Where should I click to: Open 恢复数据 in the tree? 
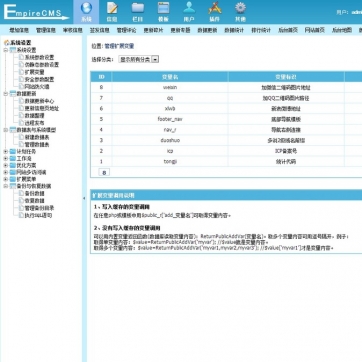(x=35, y=201)
